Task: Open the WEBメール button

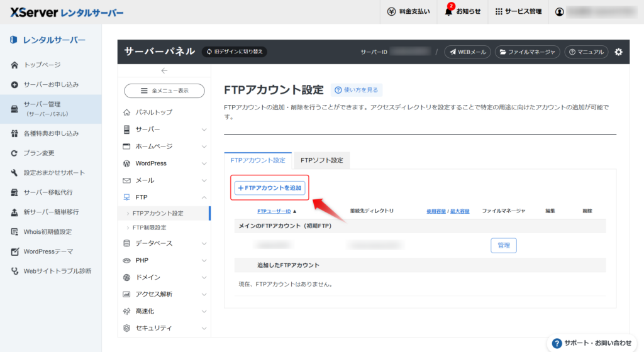Action: coord(467,52)
